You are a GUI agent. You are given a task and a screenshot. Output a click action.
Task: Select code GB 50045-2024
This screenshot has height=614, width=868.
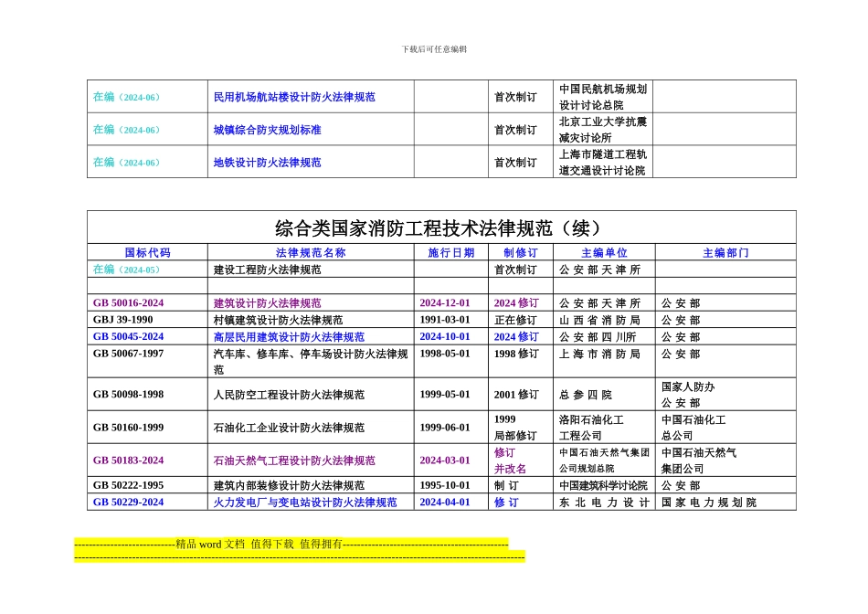[129, 336]
